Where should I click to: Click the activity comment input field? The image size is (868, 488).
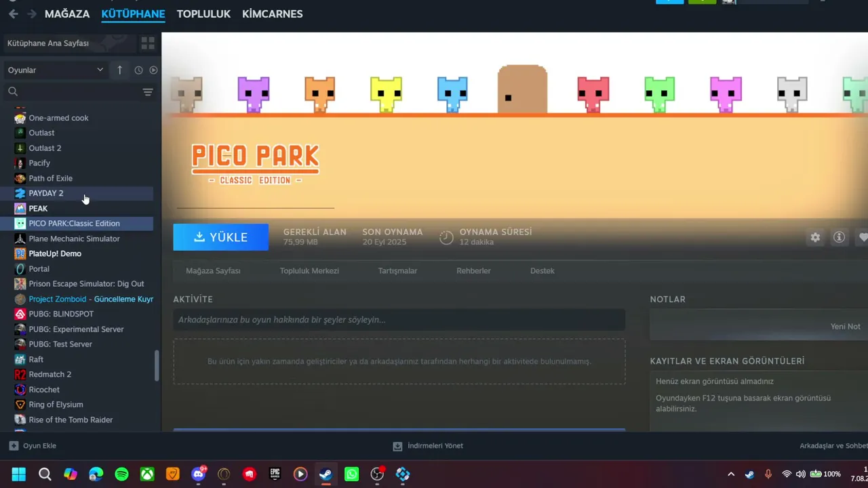[x=399, y=320]
